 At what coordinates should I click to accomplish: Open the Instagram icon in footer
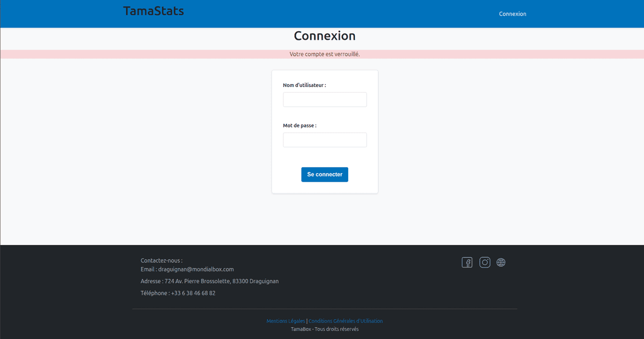pos(485,262)
